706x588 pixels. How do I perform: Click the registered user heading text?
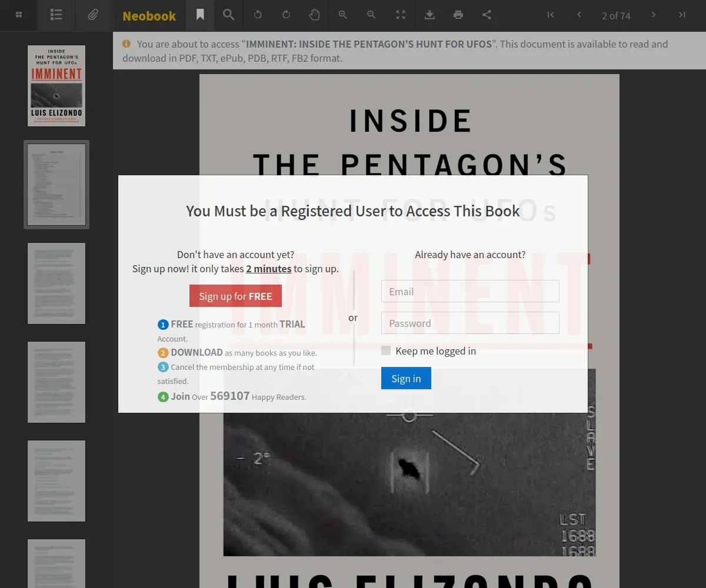point(353,211)
